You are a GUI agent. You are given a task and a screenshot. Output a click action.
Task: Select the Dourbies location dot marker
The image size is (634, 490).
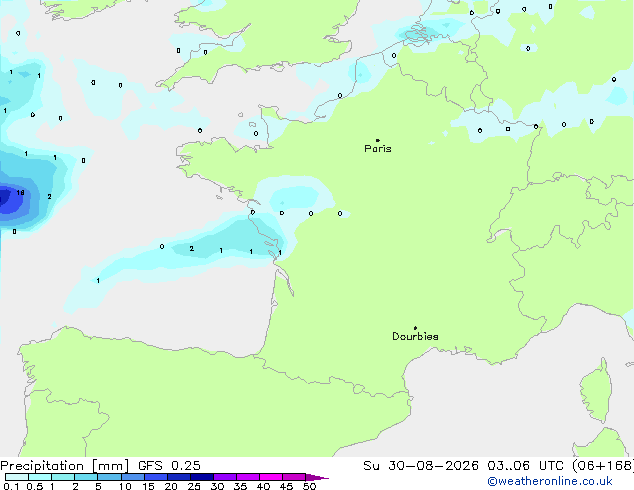[x=415, y=328]
